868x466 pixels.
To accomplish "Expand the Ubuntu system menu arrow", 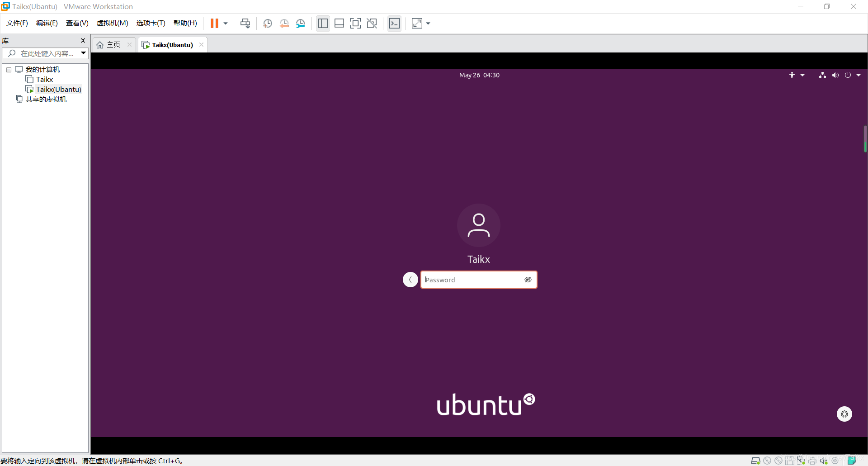I will (x=859, y=75).
